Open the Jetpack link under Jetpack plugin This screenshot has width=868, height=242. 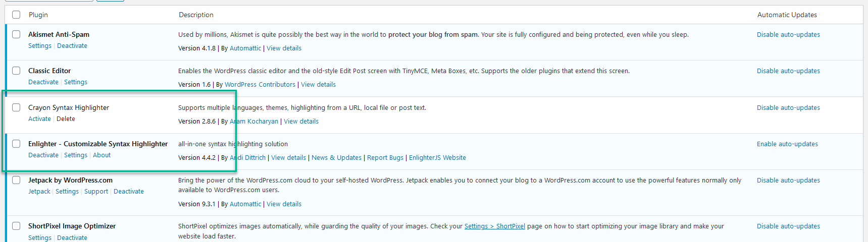39,192
